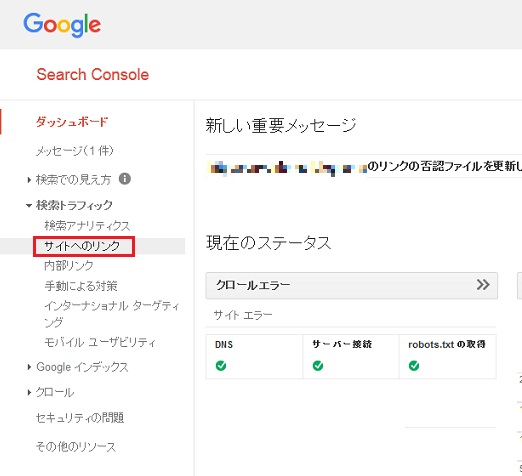Collapse the 検索トラフィック section arrow
Viewport: 522px width, 476px height.
point(29,205)
